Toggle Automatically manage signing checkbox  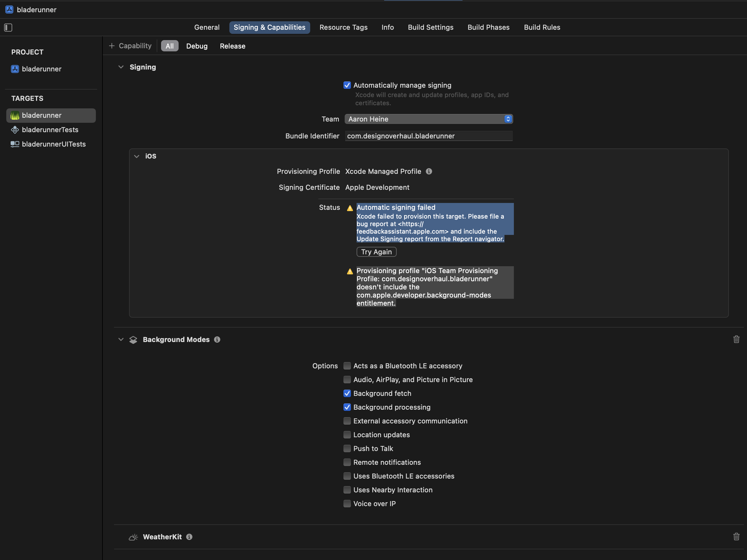pos(347,85)
